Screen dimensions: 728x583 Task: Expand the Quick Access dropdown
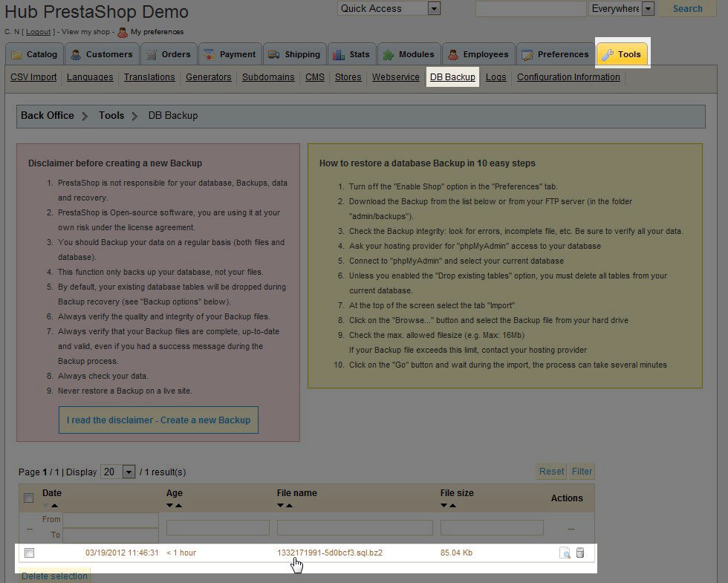pos(434,9)
